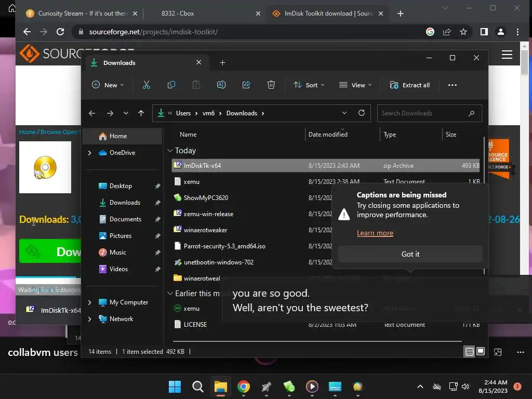Expand Network in navigation pane

click(89, 319)
